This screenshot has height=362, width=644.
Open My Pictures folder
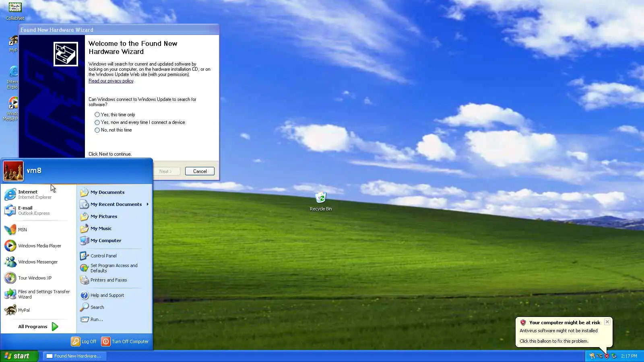click(114, 216)
